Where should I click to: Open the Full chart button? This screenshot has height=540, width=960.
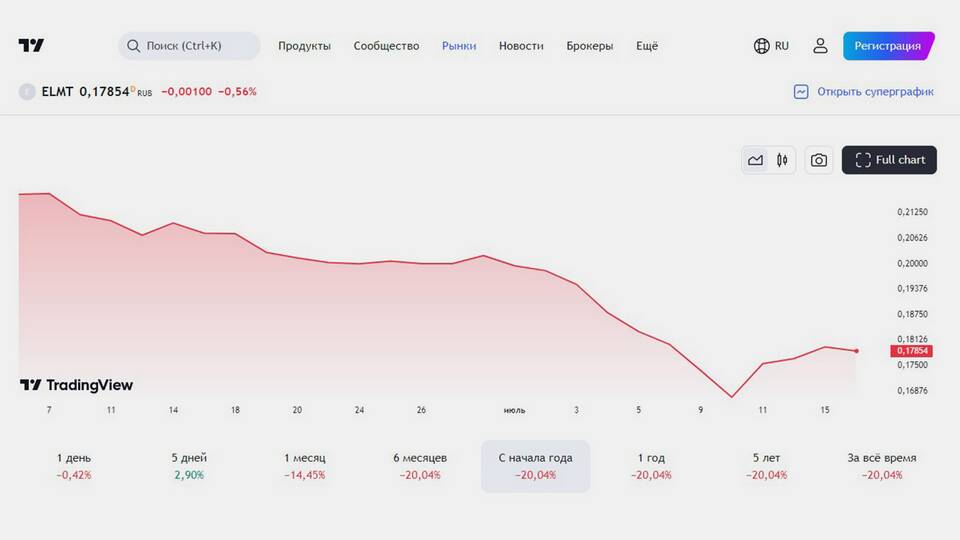click(x=889, y=160)
